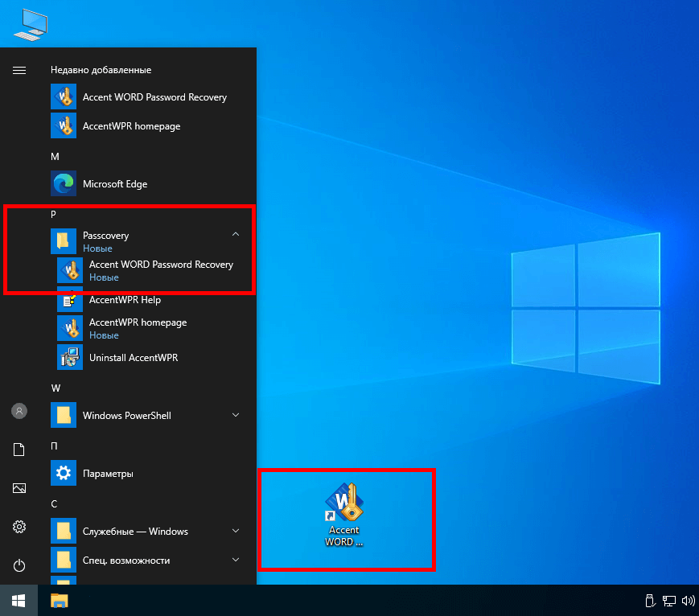Click the Спец. возможности folder icon
This screenshot has width=699, height=616.
[64, 560]
